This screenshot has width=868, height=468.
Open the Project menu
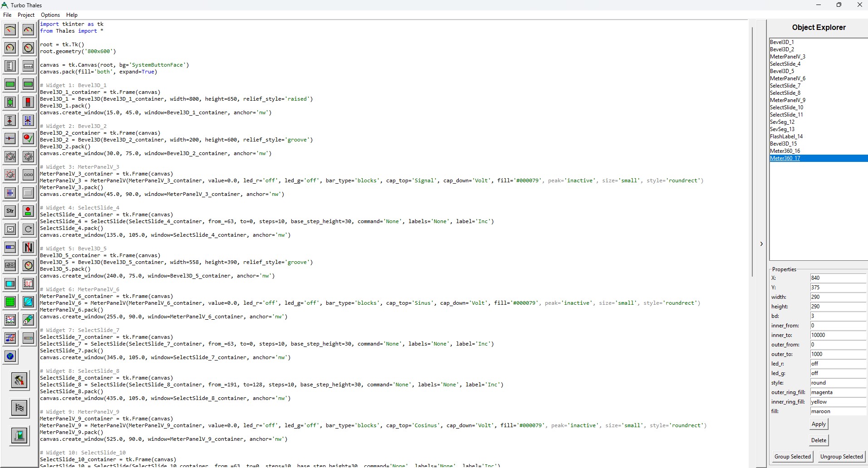[x=26, y=15]
